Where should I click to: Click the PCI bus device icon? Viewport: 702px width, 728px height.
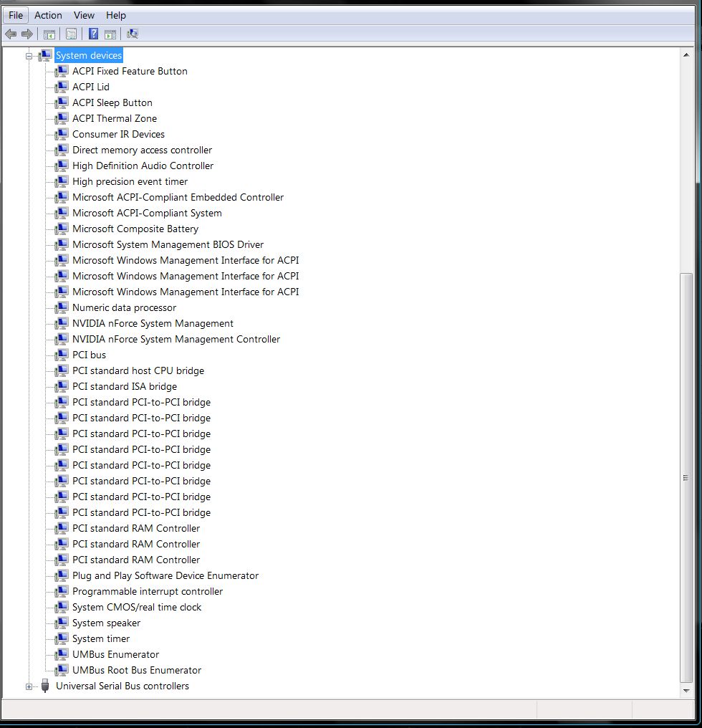point(62,355)
